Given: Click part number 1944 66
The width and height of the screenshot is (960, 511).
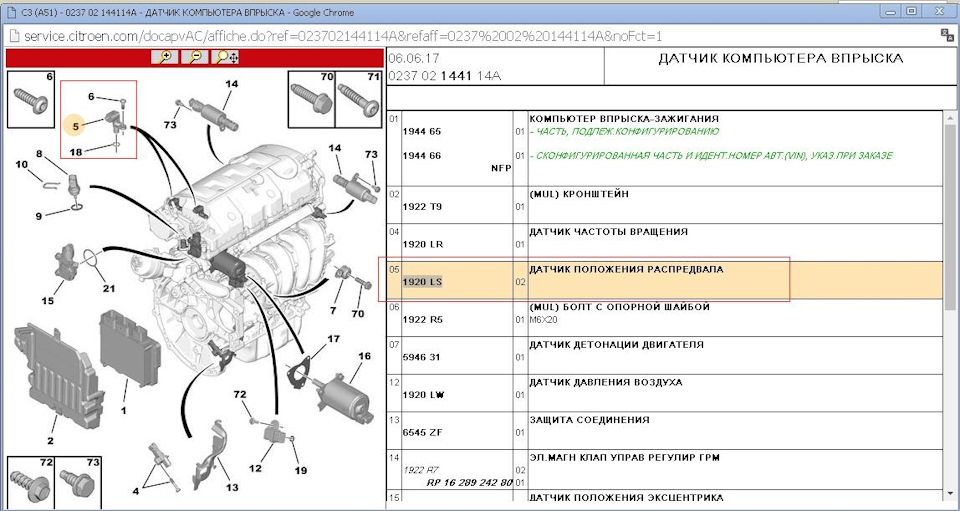Looking at the screenshot, I should (421, 156).
